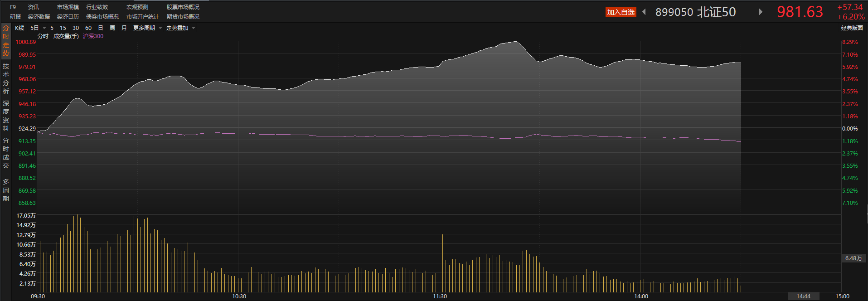
Task: Expand the 走势叠加 overlay dropdown
Action: (x=194, y=28)
